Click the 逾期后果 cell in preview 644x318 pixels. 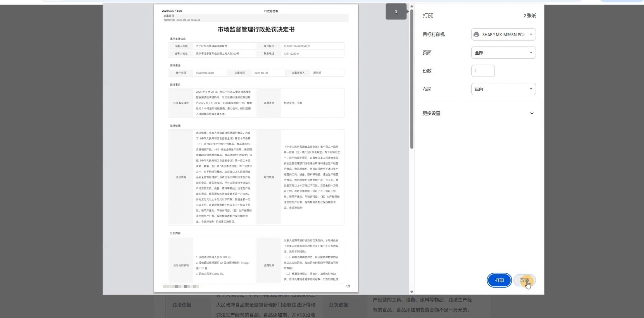click(269, 265)
